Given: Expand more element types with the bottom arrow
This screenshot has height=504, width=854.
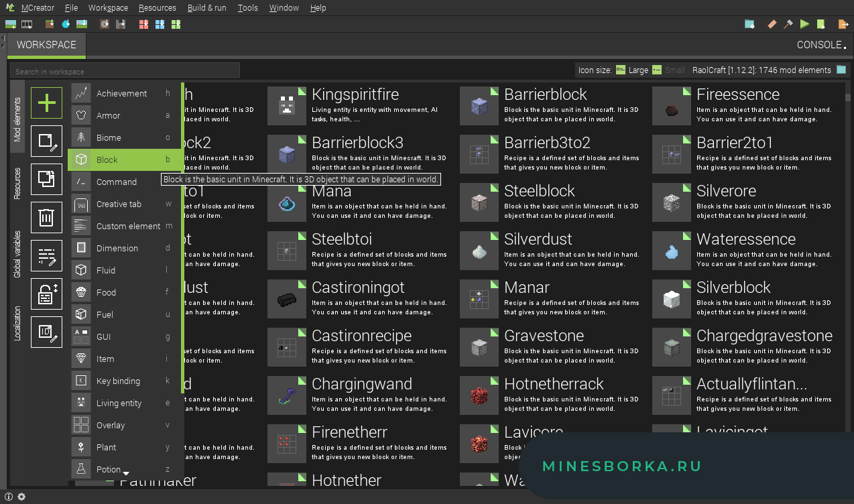Looking at the screenshot, I should pos(126,474).
